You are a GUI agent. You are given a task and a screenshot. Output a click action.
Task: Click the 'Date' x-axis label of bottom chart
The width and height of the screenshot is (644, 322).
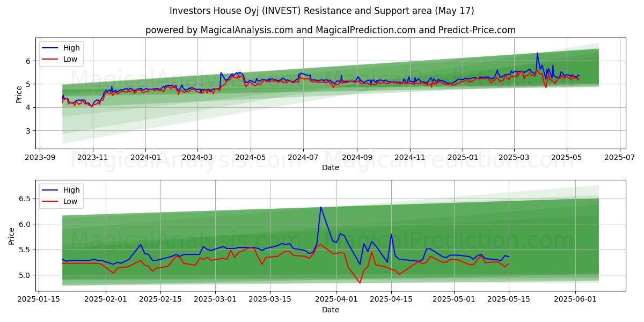(x=331, y=310)
